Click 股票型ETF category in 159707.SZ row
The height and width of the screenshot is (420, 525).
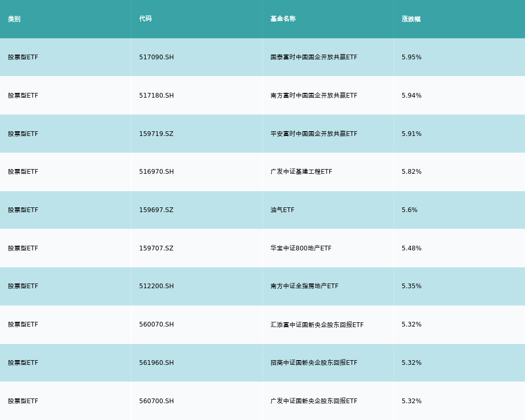click(x=23, y=248)
